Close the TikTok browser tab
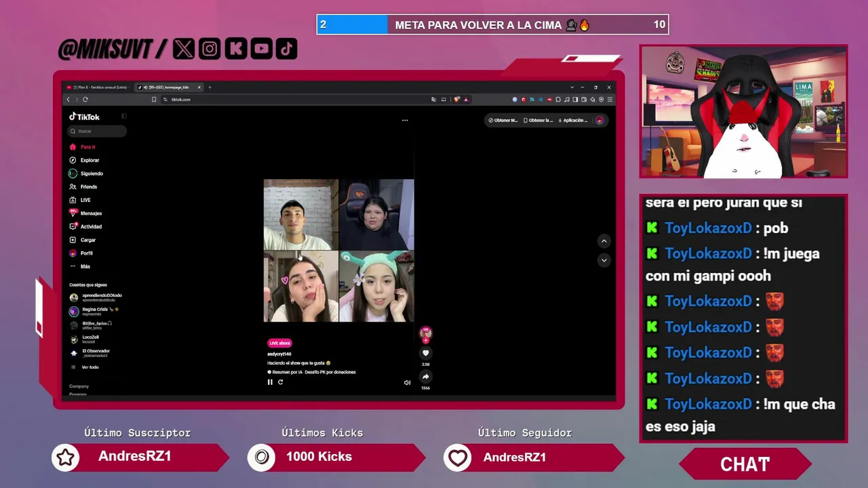This screenshot has width=868, height=488. coord(199,87)
